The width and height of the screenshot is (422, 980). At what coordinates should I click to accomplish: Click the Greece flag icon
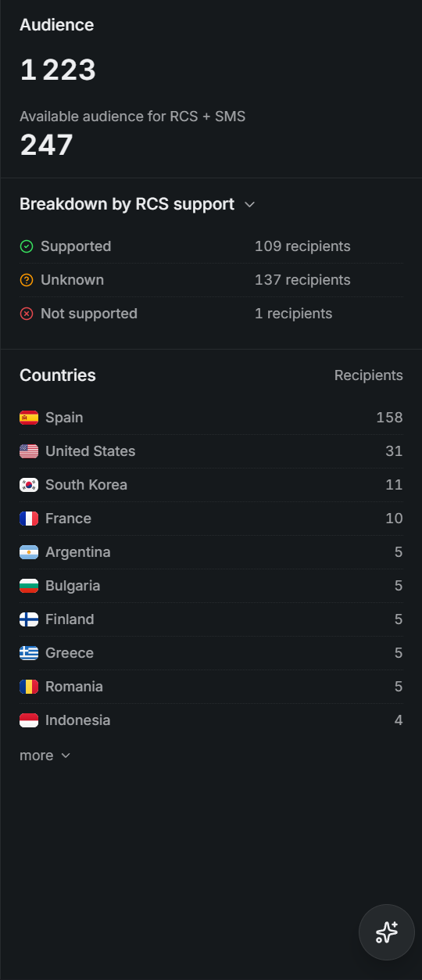click(x=29, y=653)
